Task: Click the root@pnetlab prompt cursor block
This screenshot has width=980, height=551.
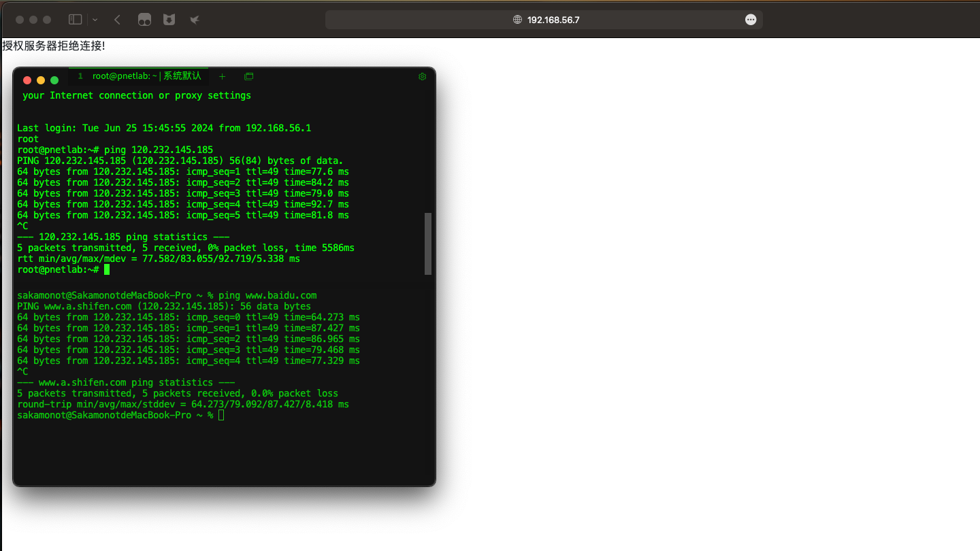Action: (x=107, y=270)
